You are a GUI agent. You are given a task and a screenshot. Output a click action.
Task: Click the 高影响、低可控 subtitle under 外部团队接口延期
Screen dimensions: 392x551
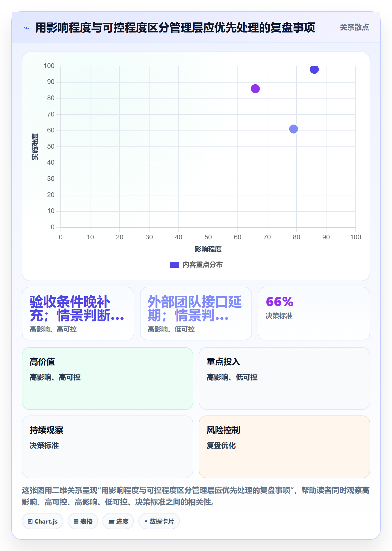171,329
